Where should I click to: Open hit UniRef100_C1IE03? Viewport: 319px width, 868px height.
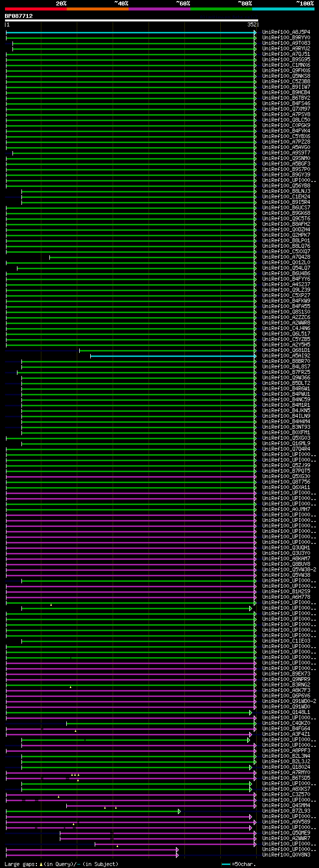tap(286, 641)
